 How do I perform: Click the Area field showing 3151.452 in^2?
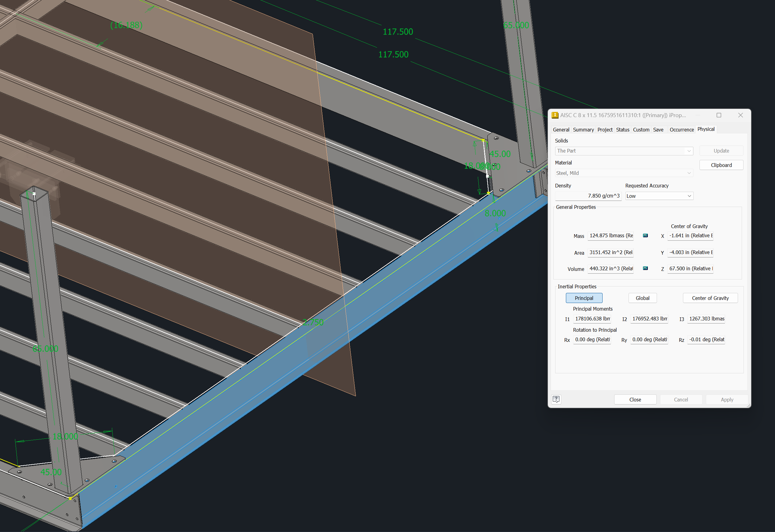tap(610, 252)
